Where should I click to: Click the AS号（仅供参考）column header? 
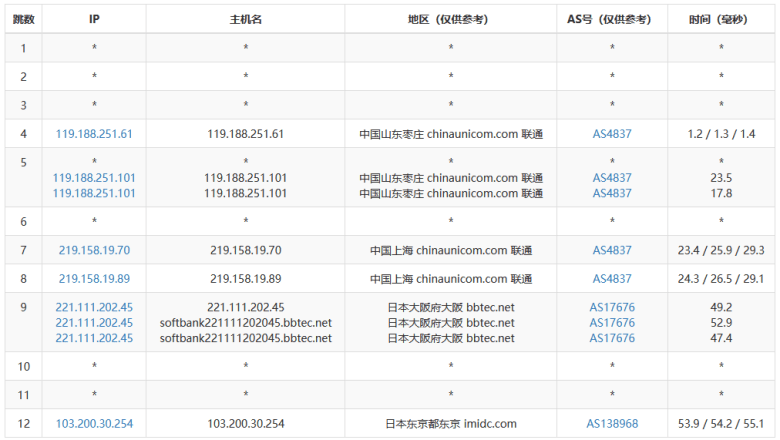(x=612, y=19)
